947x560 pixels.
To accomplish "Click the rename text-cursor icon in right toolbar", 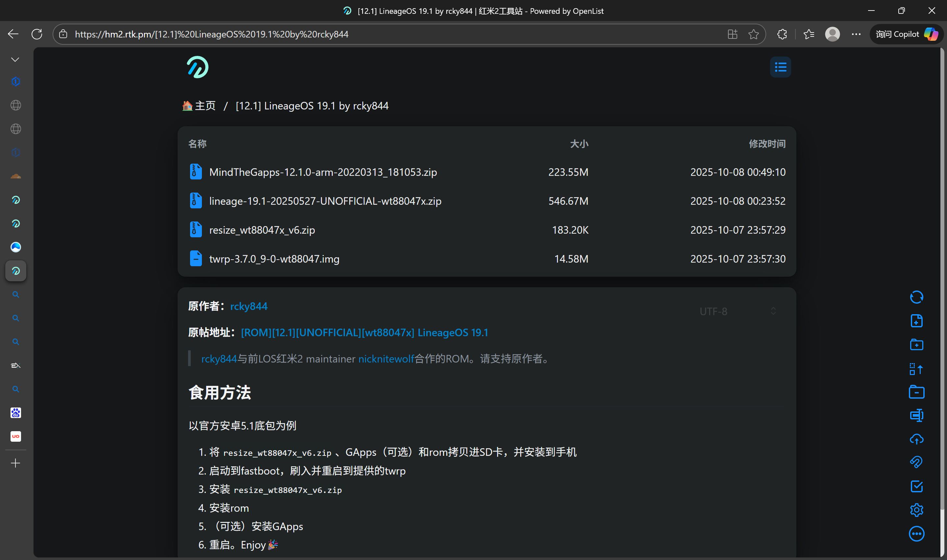I will tap(916, 415).
